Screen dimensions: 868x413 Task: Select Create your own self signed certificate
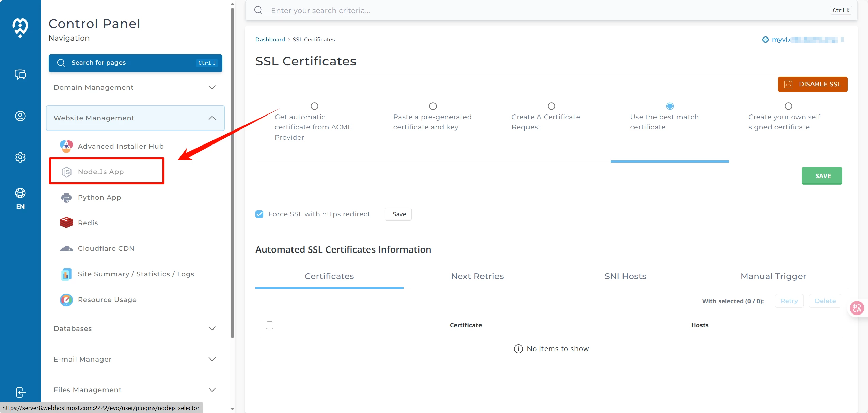(788, 106)
